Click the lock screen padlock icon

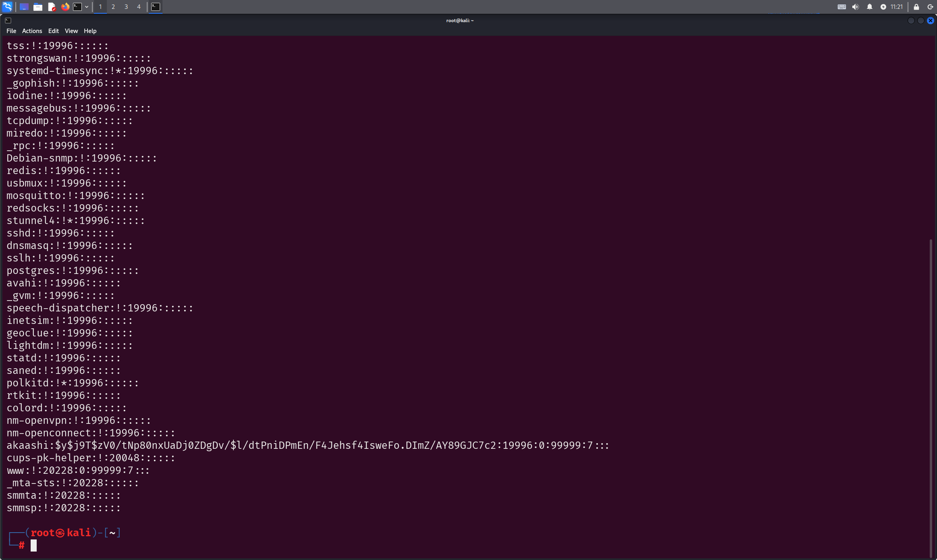pyautogui.click(x=916, y=7)
